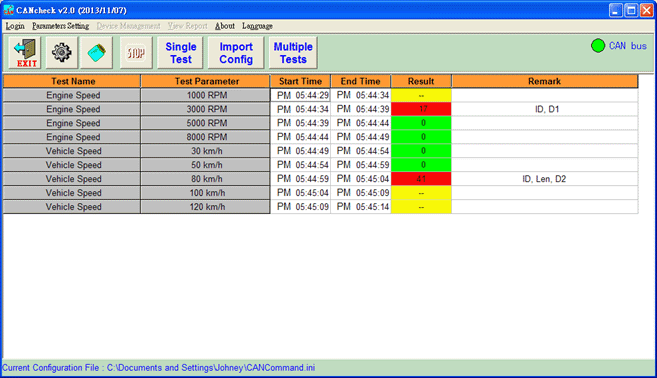Screen dimensions: 657x378
Task: Click the EXIT door icon
Action: tap(25, 53)
